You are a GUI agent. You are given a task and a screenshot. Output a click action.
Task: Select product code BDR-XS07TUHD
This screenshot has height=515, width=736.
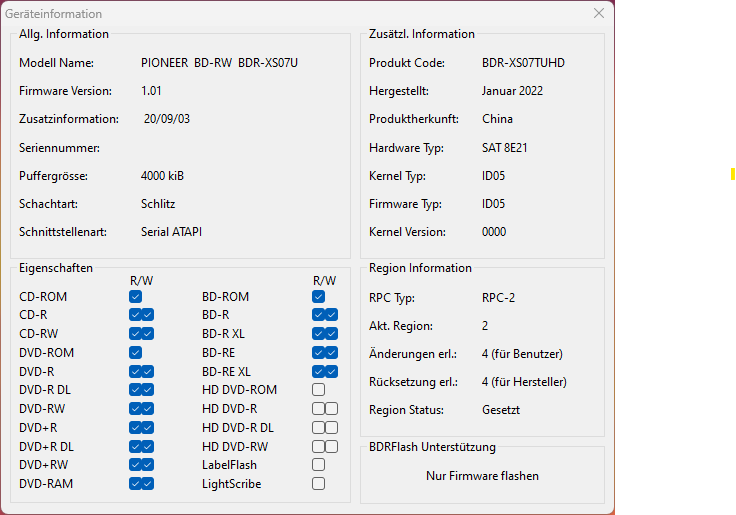pos(523,63)
